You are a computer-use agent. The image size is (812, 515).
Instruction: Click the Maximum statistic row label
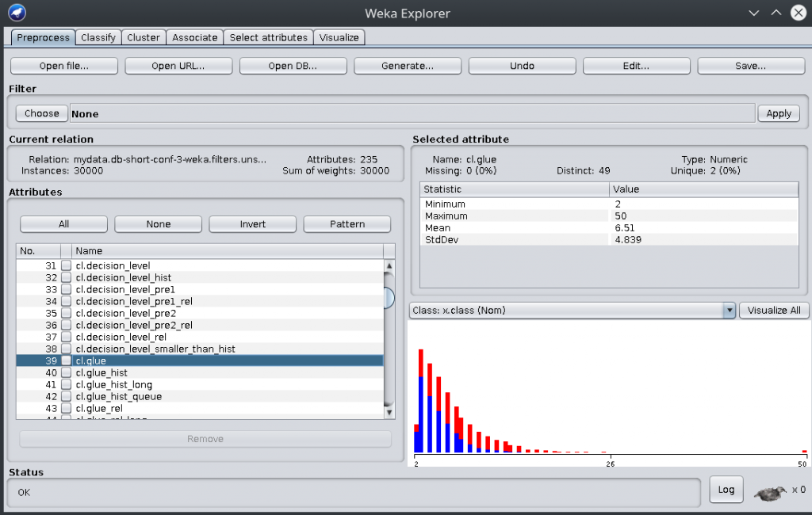click(446, 216)
